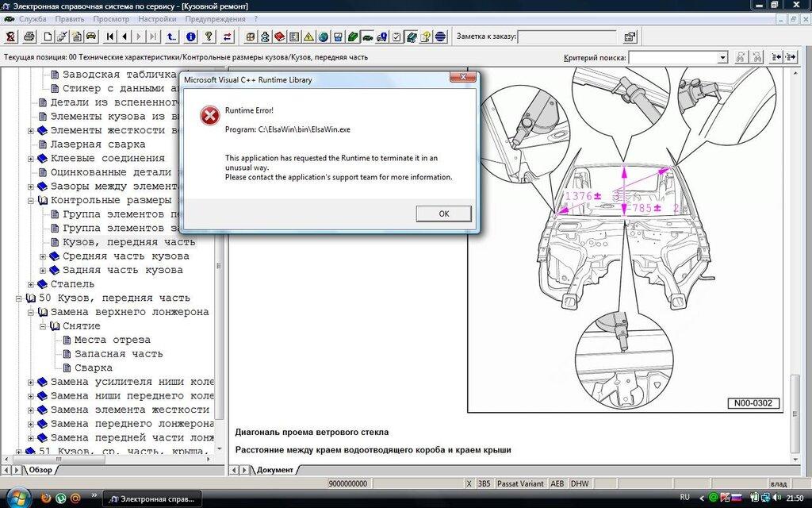Select the Обзор tab

(x=40, y=470)
